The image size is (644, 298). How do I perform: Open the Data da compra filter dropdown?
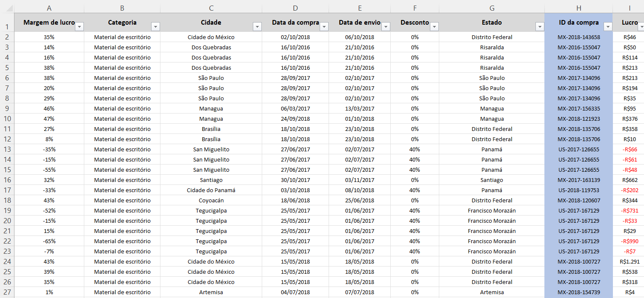point(324,27)
